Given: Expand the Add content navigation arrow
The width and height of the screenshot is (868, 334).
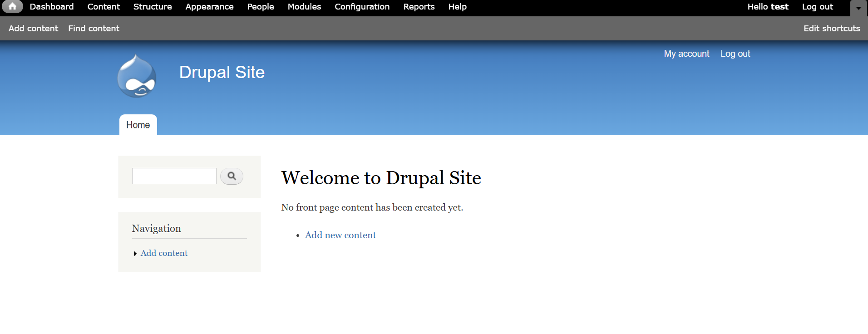Looking at the screenshot, I should pos(135,254).
